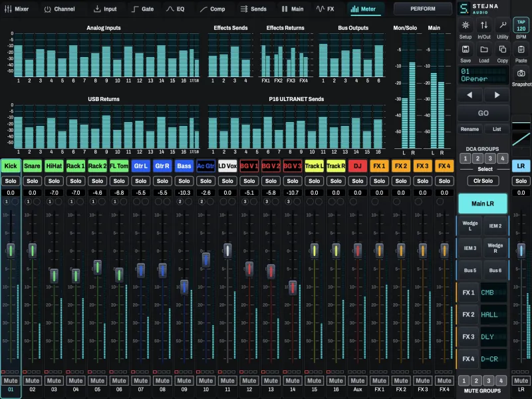Mute the FX 3 return
Viewport: 532px width, 399px height.
click(x=423, y=380)
